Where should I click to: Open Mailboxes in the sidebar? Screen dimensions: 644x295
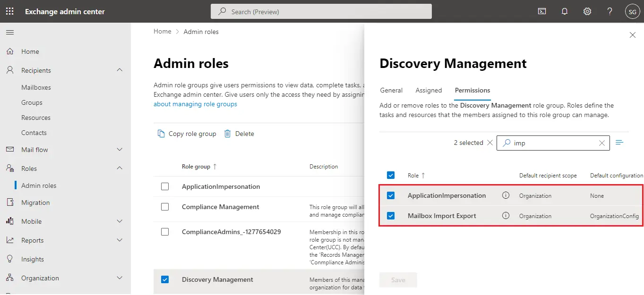[x=36, y=87]
